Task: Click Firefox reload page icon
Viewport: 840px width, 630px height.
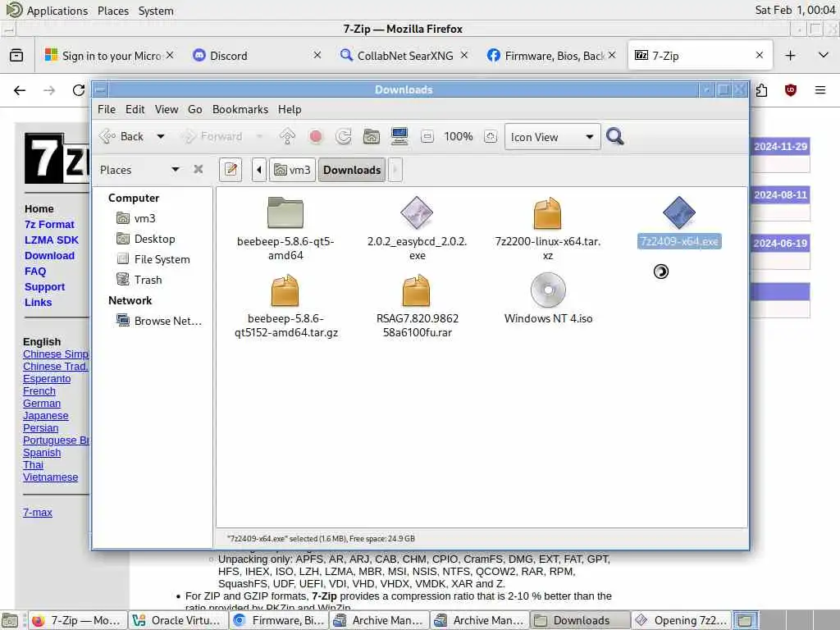Action: pos(79,90)
